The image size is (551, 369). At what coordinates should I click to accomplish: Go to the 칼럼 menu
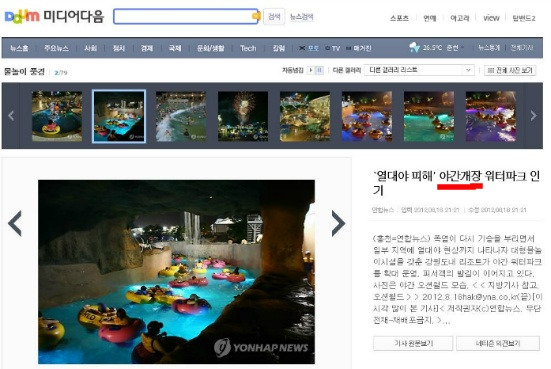[x=279, y=48]
